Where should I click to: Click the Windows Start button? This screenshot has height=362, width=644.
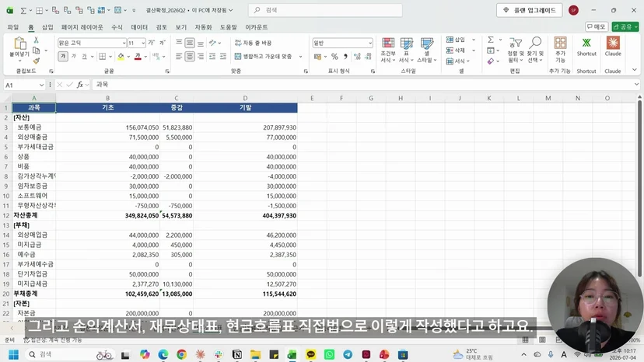click(13, 354)
